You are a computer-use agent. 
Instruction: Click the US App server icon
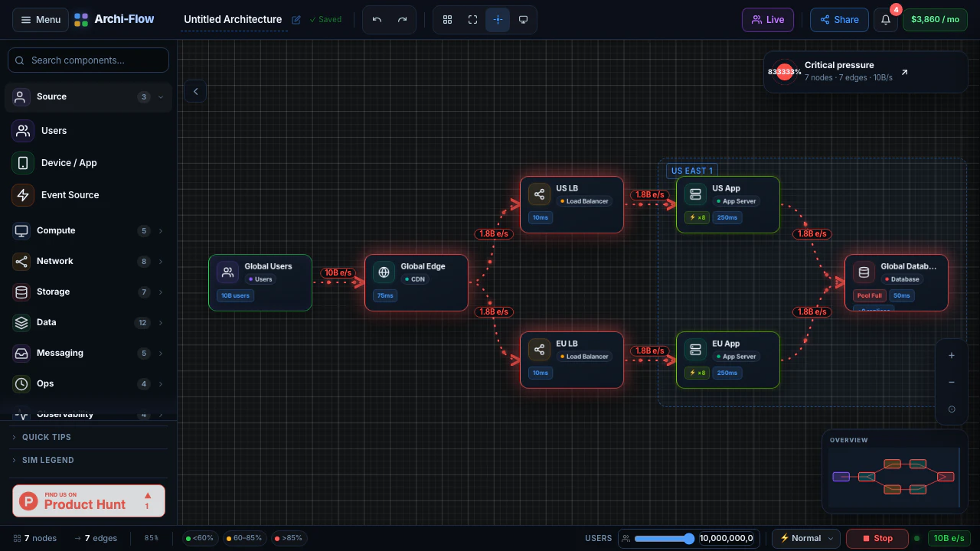click(696, 194)
